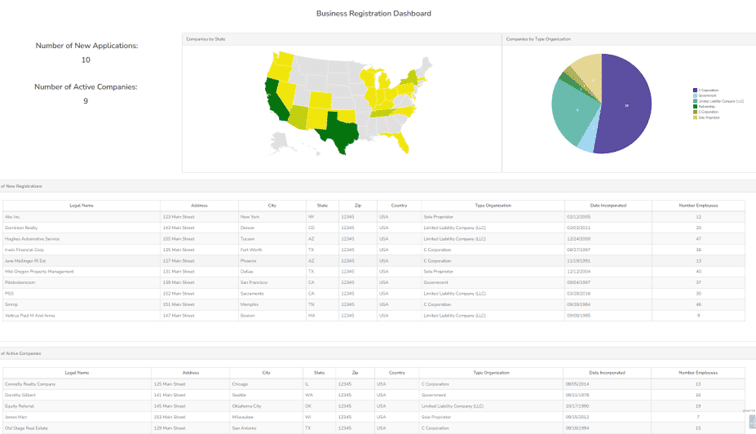Toggle Sole Proprietor legend item
756x434 pixels.
click(706, 118)
